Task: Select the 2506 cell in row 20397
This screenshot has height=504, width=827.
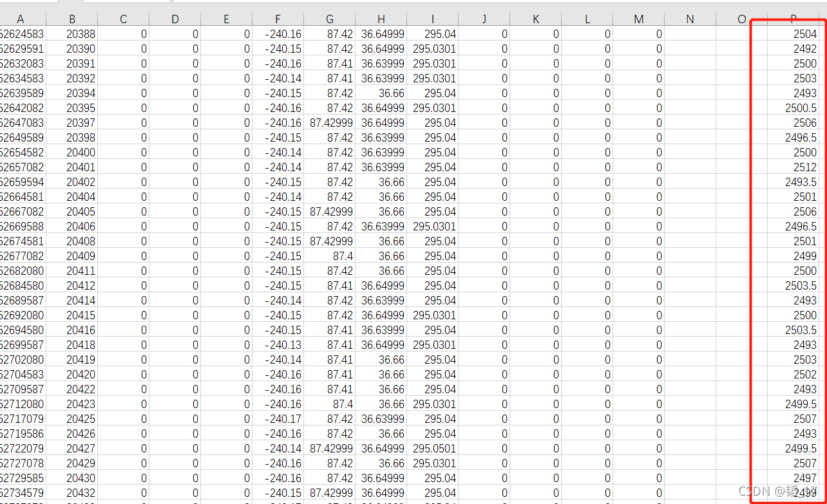Action: pos(793,122)
